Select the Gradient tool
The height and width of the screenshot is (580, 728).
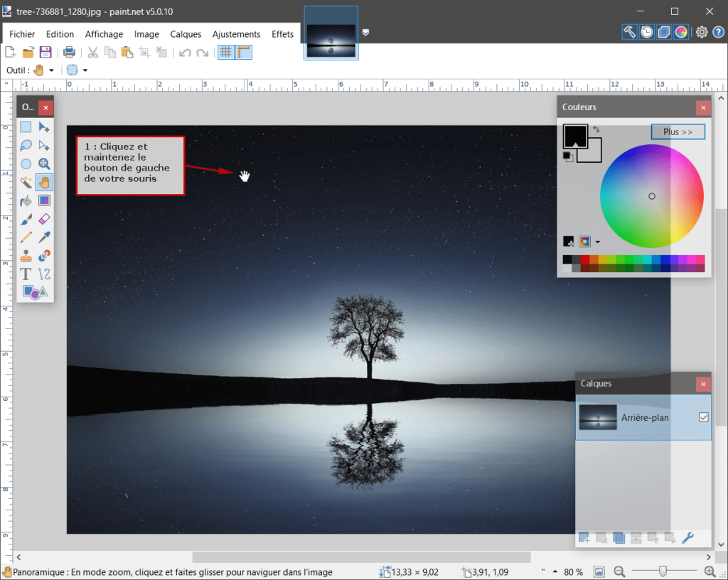(x=44, y=200)
